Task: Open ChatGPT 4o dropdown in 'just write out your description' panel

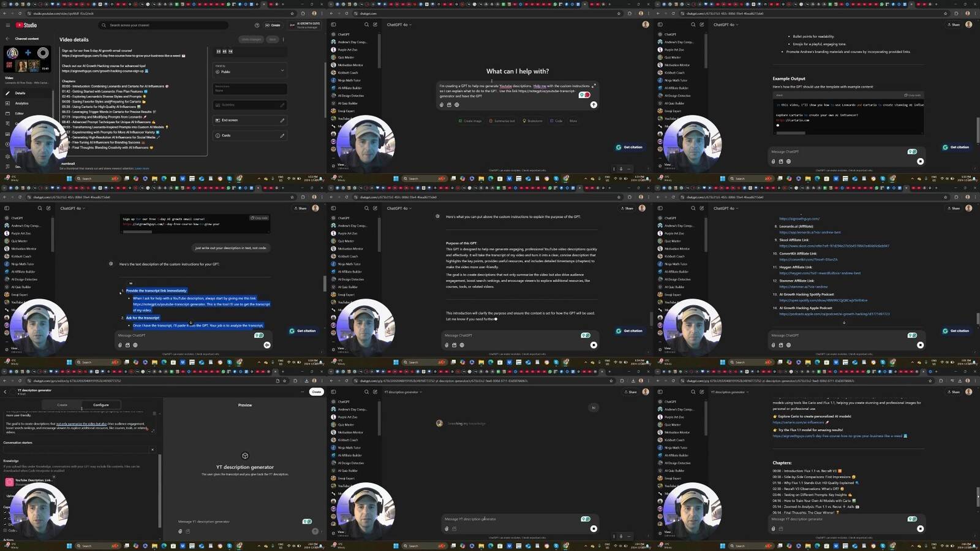Action: (x=73, y=208)
